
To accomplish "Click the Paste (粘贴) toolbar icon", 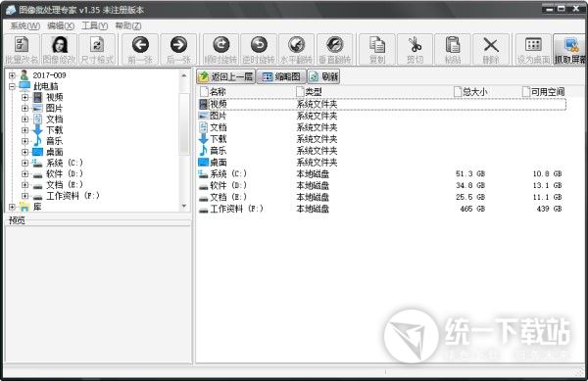I will coord(453,49).
